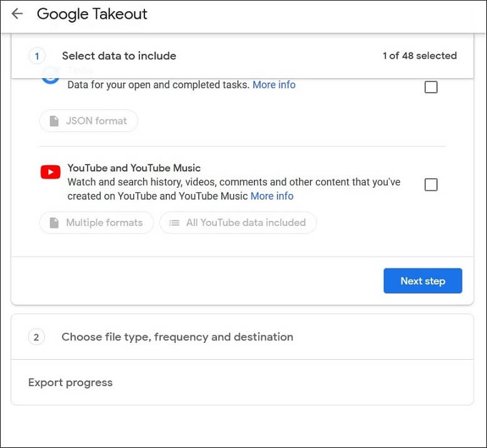The width and height of the screenshot is (487, 448).
Task: Click the Next step button
Action: (423, 281)
